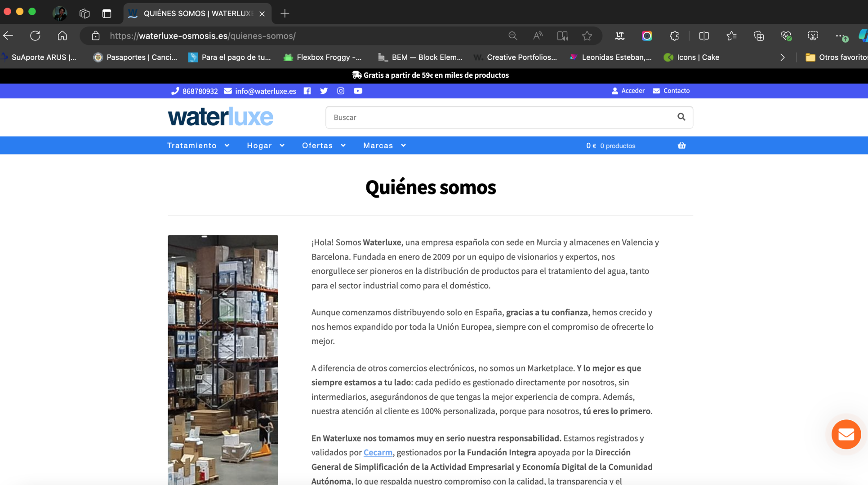Open Para el pago de tu bookmark
This screenshot has width=868, height=485.
point(230,57)
